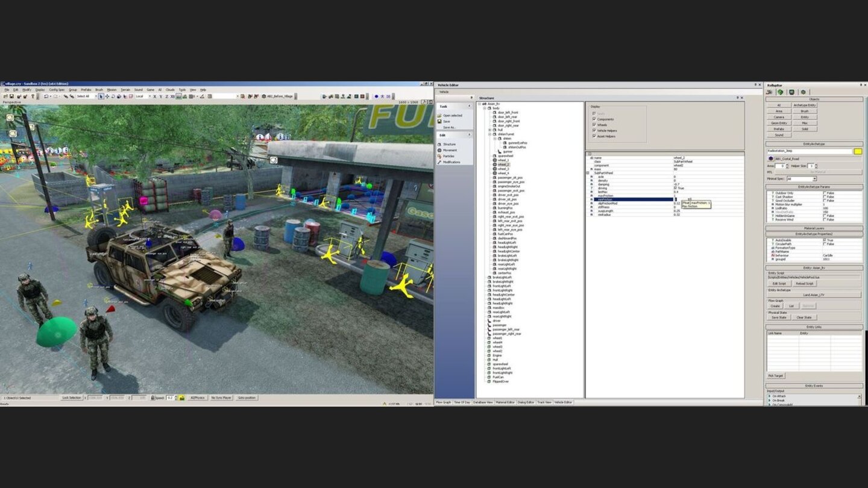Toggle the AutoDisable checkbox
The height and width of the screenshot is (488, 868).
pyautogui.click(x=825, y=240)
